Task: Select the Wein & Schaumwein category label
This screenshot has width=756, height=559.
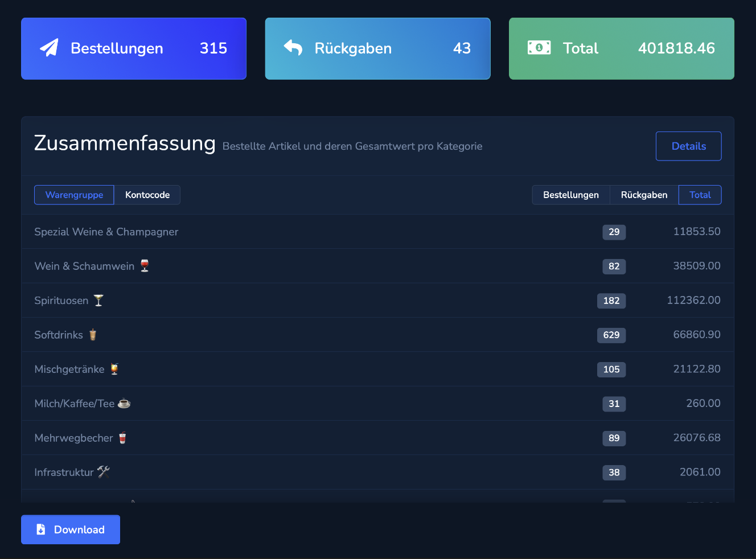Action: [x=84, y=266]
